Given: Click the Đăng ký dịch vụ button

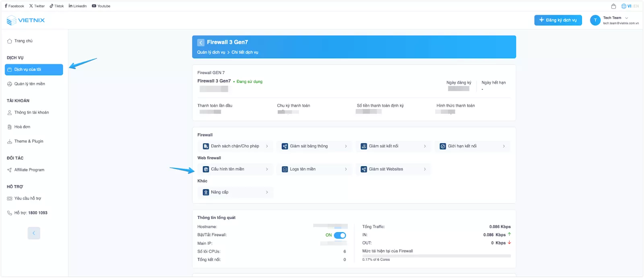Looking at the screenshot, I should (558, 20).
